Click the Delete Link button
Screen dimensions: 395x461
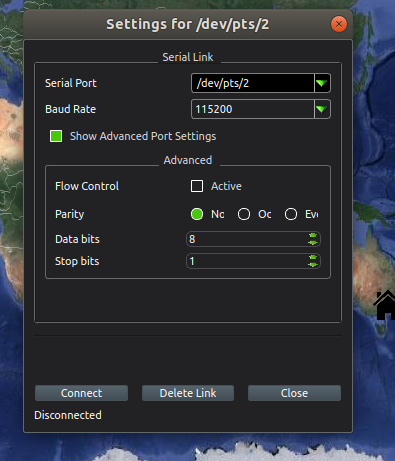point(188,393)
